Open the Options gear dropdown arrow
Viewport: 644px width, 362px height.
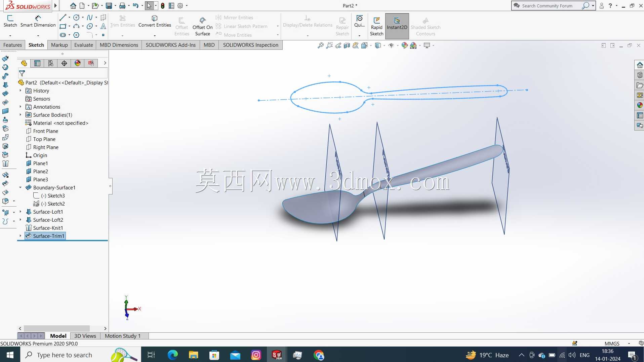click(x=187, y=6)
